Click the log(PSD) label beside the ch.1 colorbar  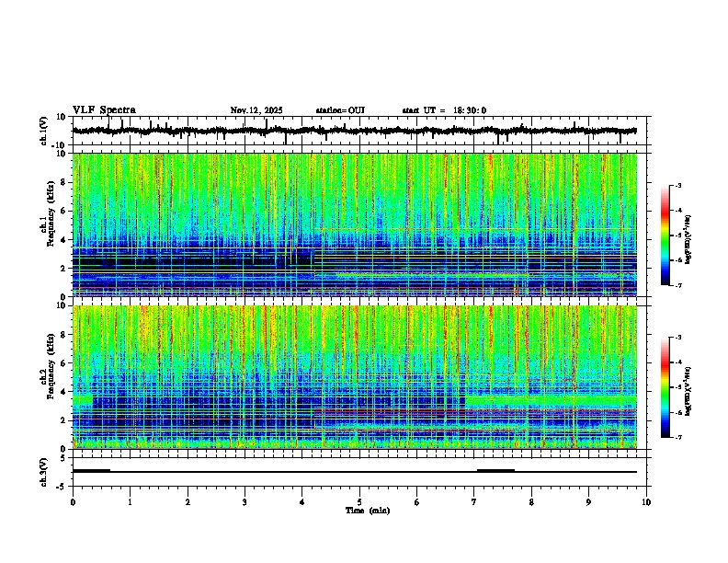point(688,240)
